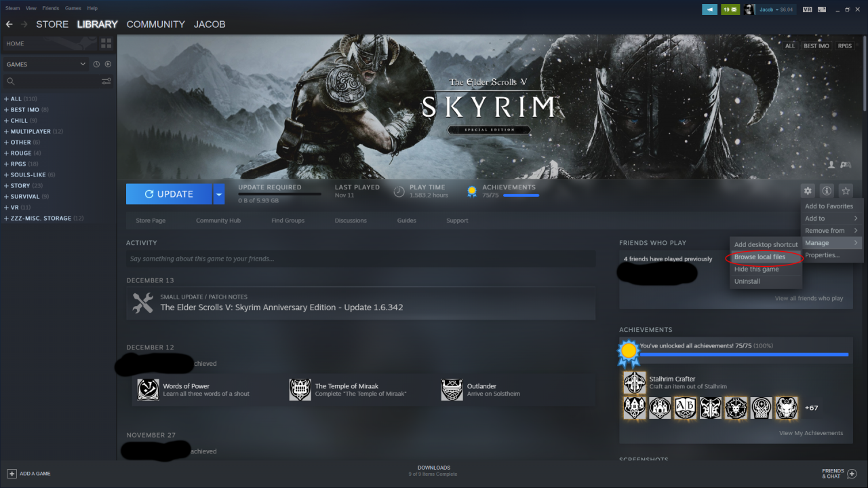The height and width of the screenshot is (488, 868).
Task: Click the RPGS collection tag on banner
Action: coord(844,46)
